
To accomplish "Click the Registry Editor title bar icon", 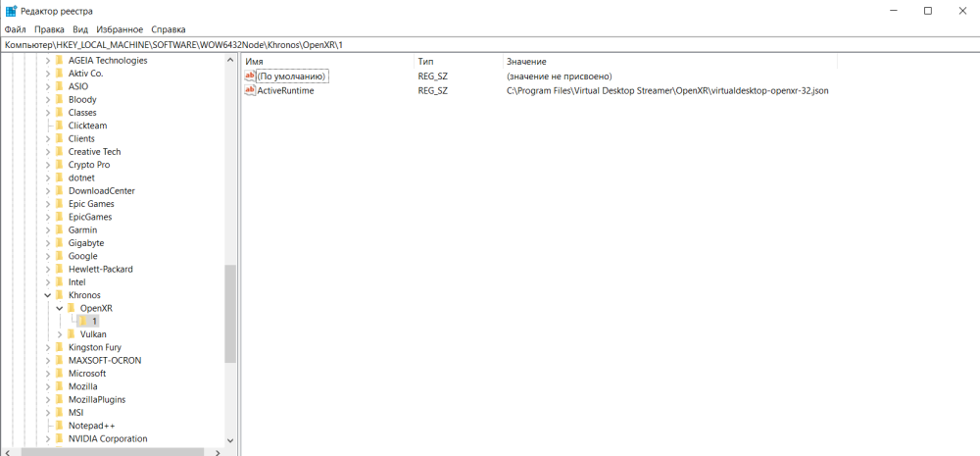I will 11,11.
